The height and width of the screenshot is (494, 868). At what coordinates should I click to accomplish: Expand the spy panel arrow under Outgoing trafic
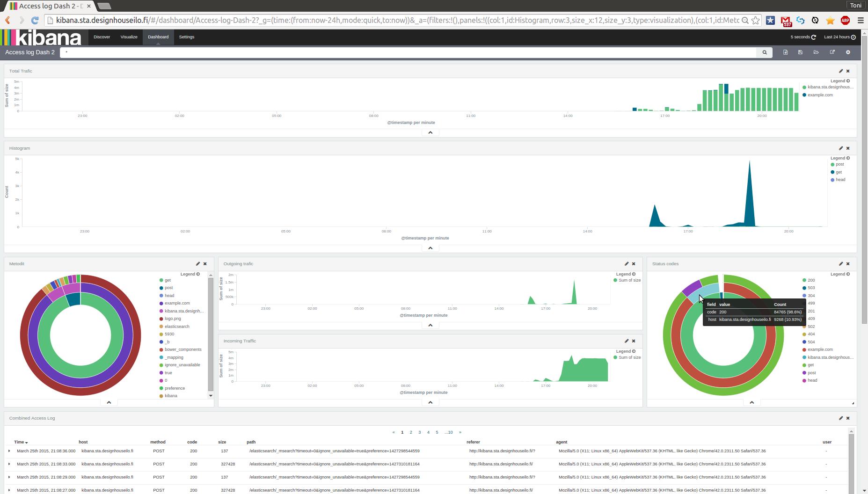pyautogui.click(x=430, y=325)
